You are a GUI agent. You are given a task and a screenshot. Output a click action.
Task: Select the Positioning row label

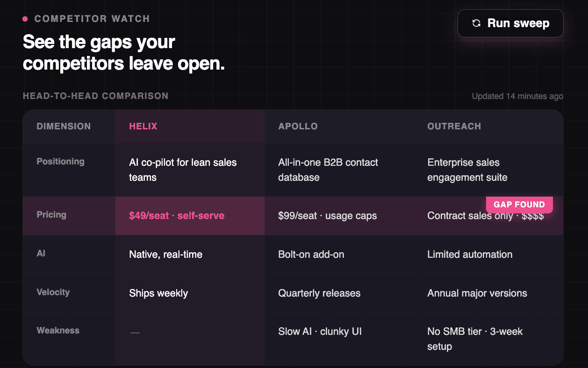point(60,162)
